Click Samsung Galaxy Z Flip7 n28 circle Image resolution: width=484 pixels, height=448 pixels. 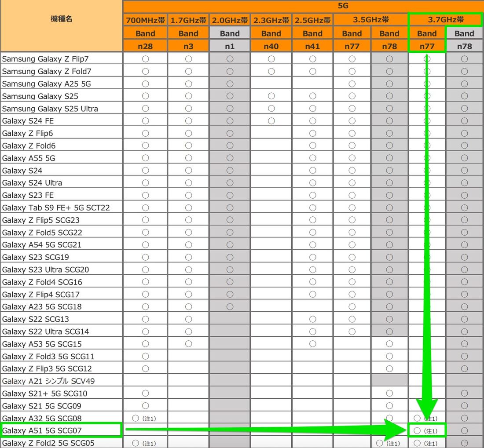(x=145, y=58)
